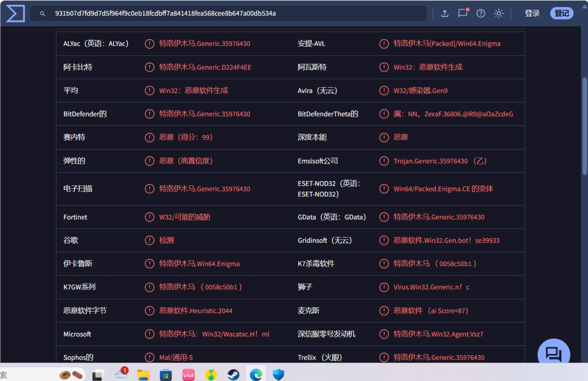Image resolution: width=588 pixels, height=381 pixels.
Task: Select 特洛伊木马[Packed]/Win64.Enigma detection text
Action: click(x=447, y=44)
